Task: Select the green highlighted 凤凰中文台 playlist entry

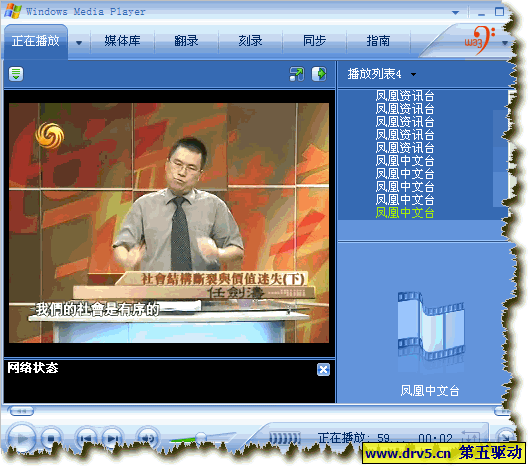Action: (405, 213)
